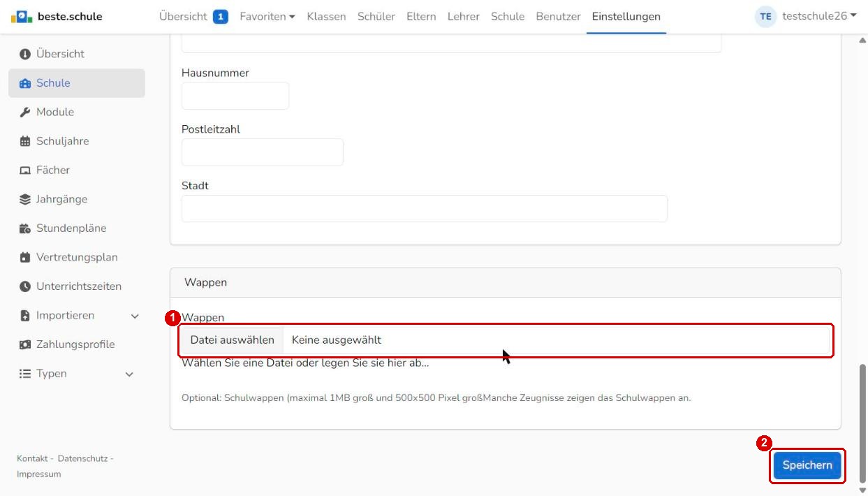Click the TE user avatar
The height and width of the screenshot is (496, 868).
(766, 17)
